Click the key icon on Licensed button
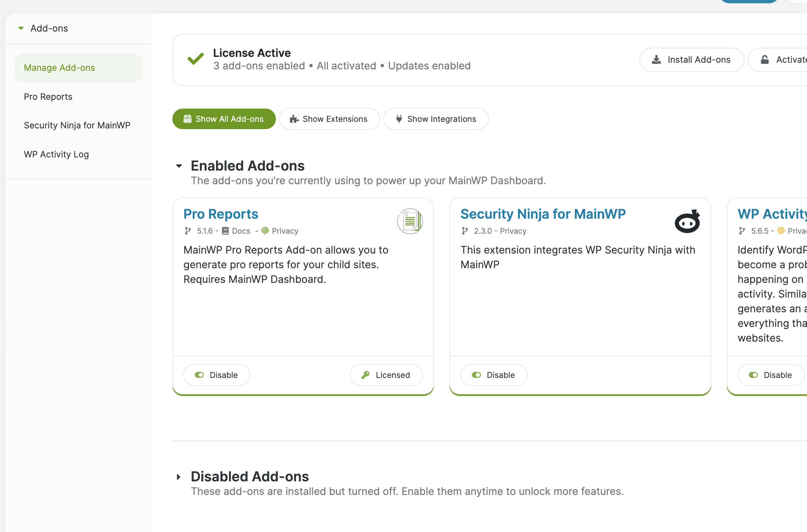Screen dimensions: 807x532 365,375
